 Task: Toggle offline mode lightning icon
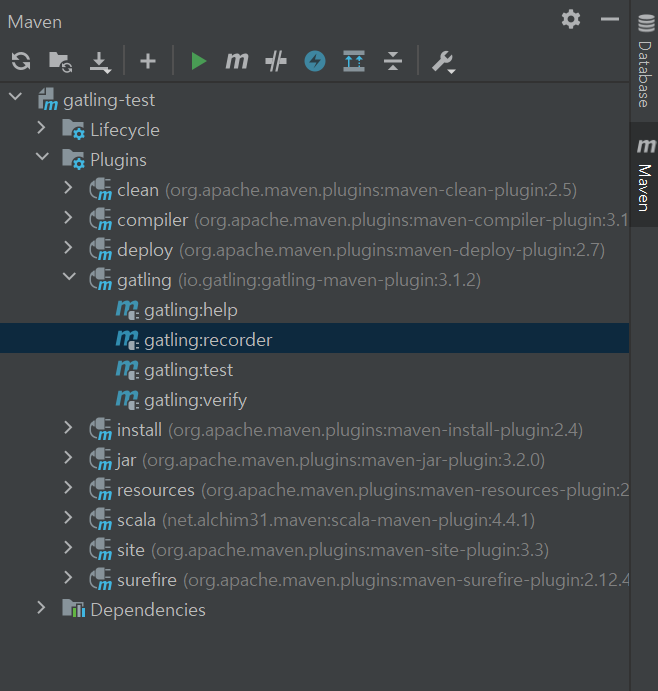315,61
